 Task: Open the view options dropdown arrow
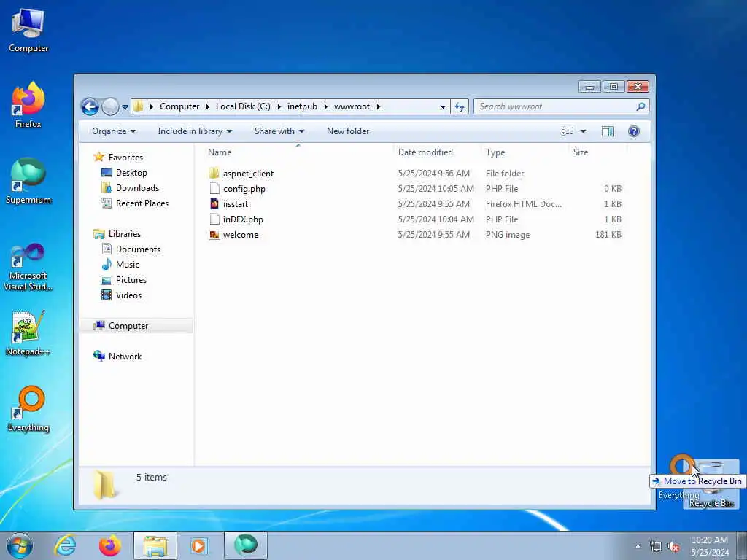pyautogui.click(x=583, y=131)
